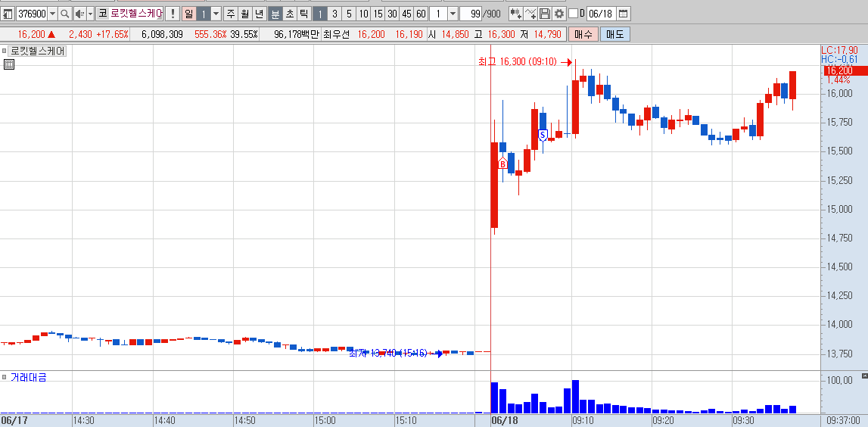Click the stock name field 로킷헬스케어

coord(137,14)
